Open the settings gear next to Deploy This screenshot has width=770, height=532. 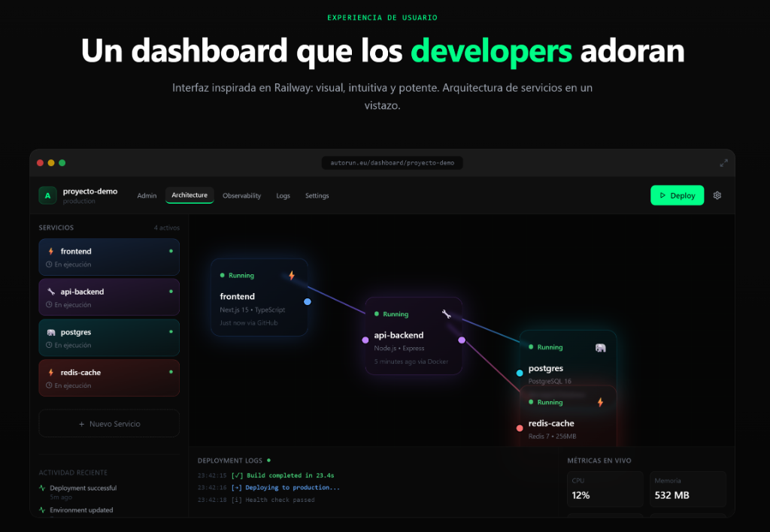(717, 195)
